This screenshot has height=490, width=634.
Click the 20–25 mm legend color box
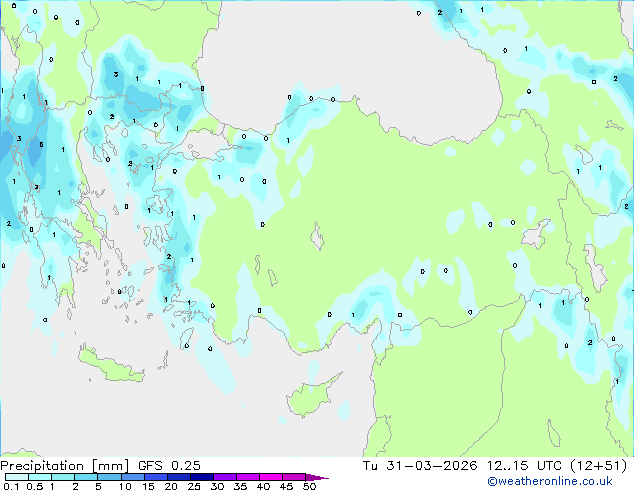(x=178, y=477)
